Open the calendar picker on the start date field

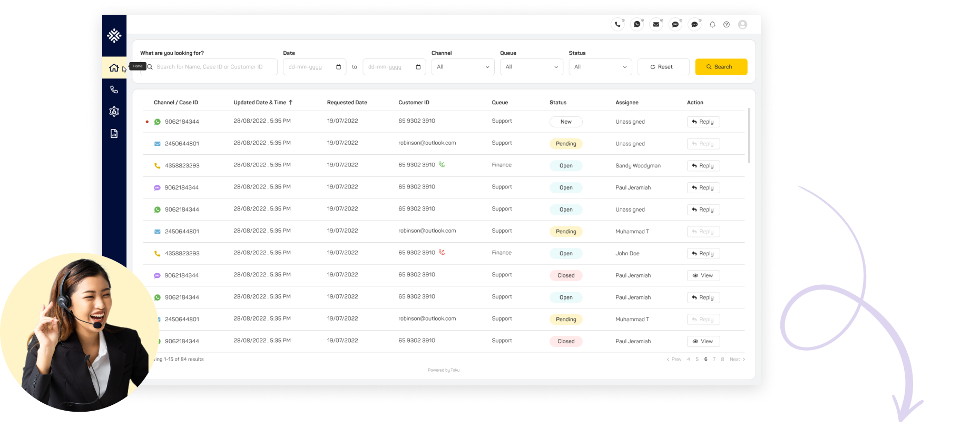(338, 67)
